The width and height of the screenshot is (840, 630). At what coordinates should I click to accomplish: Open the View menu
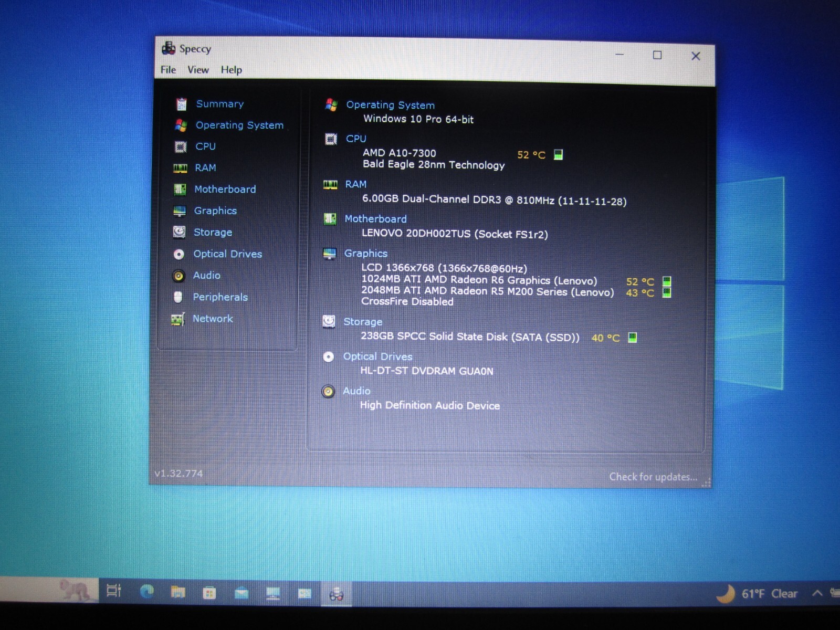click(198, 69)
